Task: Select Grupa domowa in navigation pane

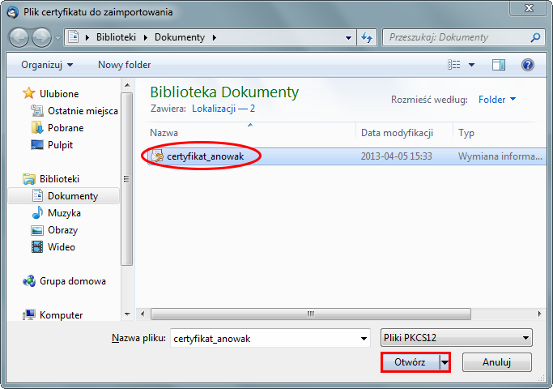Action: (72, 281)
